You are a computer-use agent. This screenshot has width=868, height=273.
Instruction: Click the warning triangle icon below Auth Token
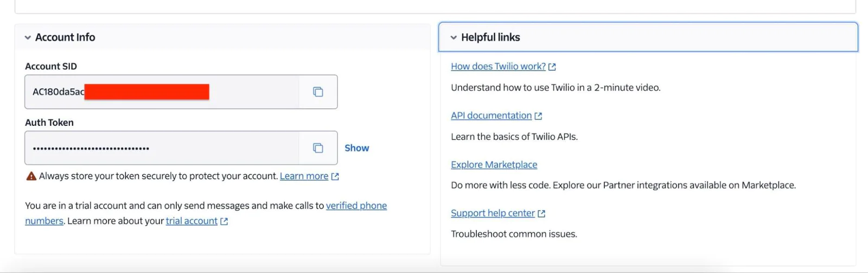(x=31, y=176)
